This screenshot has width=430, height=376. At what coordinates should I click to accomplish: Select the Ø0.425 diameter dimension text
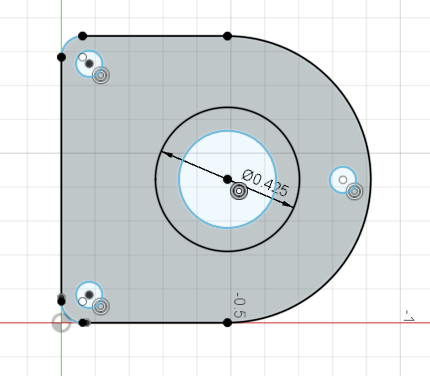coord(265,183)
